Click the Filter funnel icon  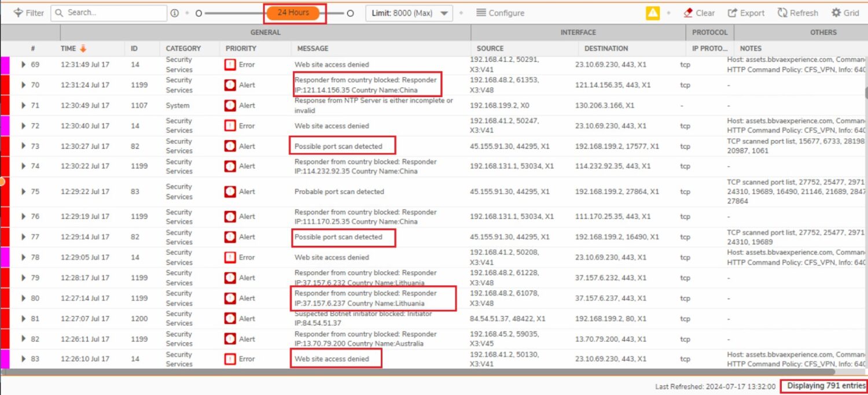[18, 13]
